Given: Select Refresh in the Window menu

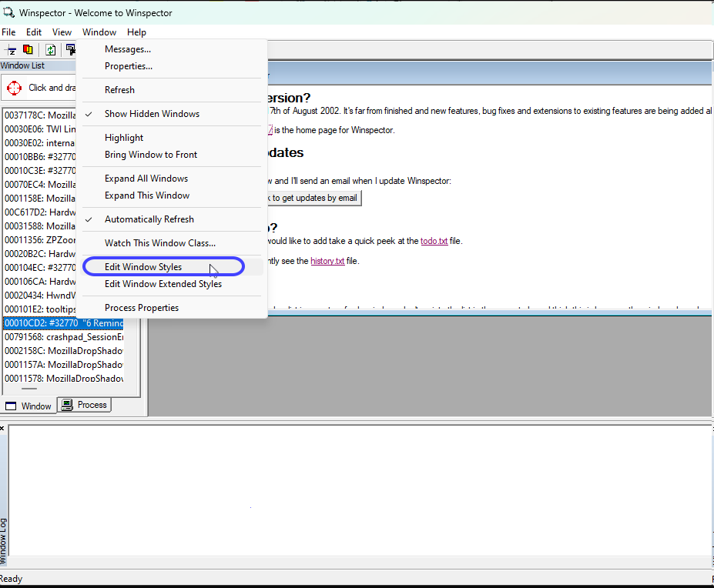Looking at the screenshot, I should [172, 90].
